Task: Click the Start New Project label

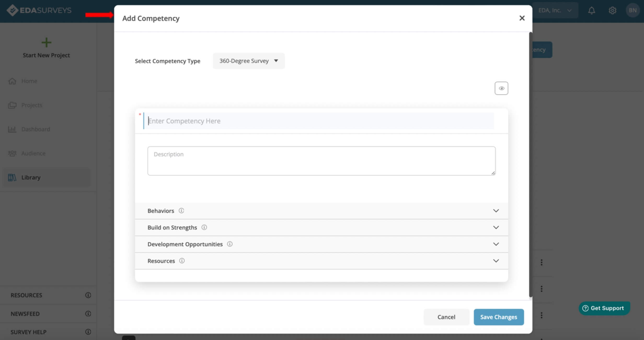Action: pos(46,55)
